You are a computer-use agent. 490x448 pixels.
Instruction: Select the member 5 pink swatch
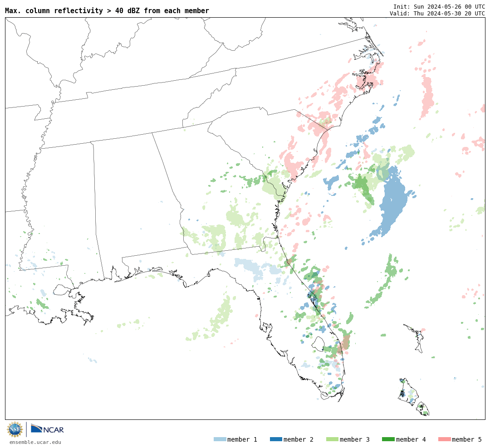click(444, 439)
